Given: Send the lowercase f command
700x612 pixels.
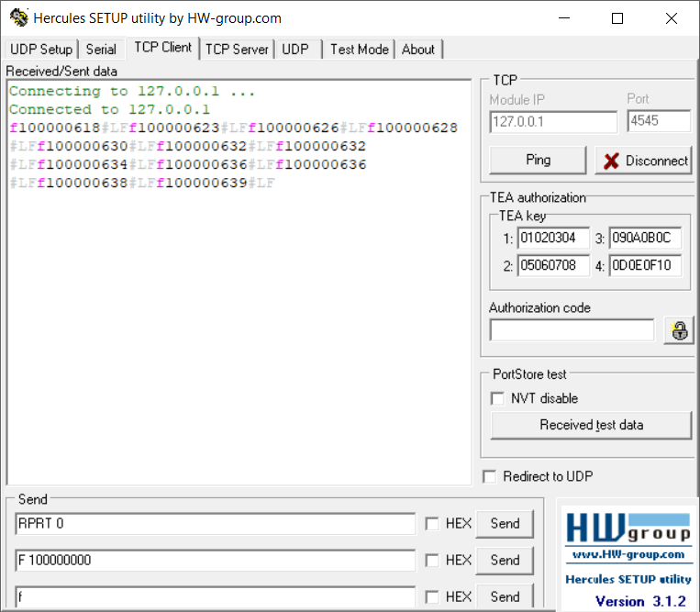Looking at the screenshot, I should tap(505, 596).
